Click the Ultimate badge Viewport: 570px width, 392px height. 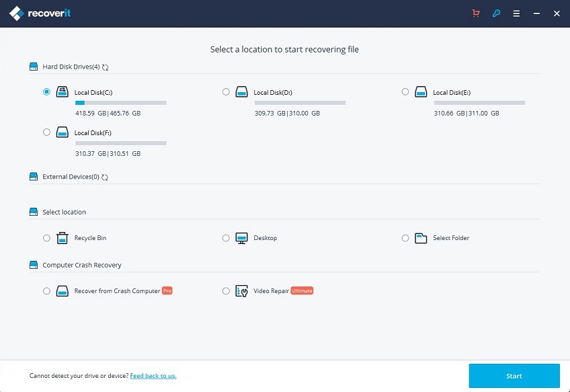[x=302, y=290]
